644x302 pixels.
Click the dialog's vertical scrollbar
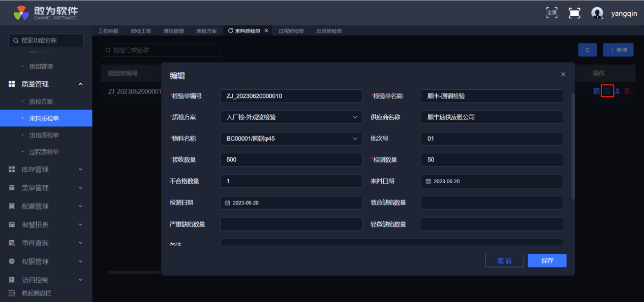point(573,146)
